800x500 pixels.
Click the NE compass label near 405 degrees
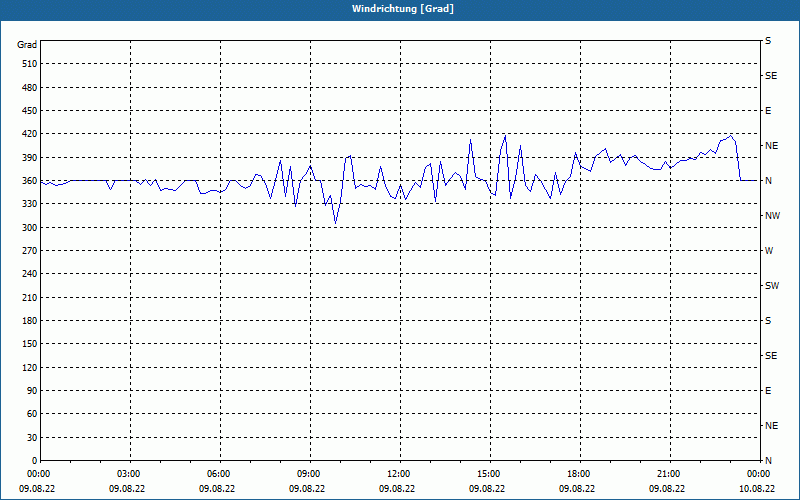[x=772, y=146]
